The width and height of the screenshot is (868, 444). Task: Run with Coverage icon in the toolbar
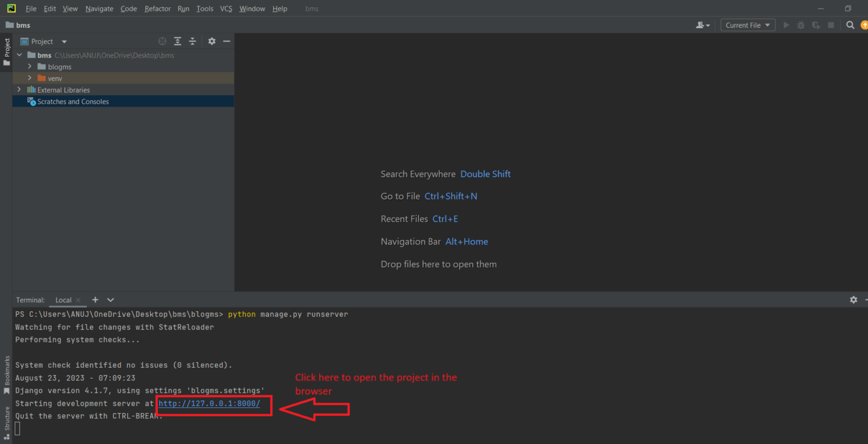pos(815,25)
